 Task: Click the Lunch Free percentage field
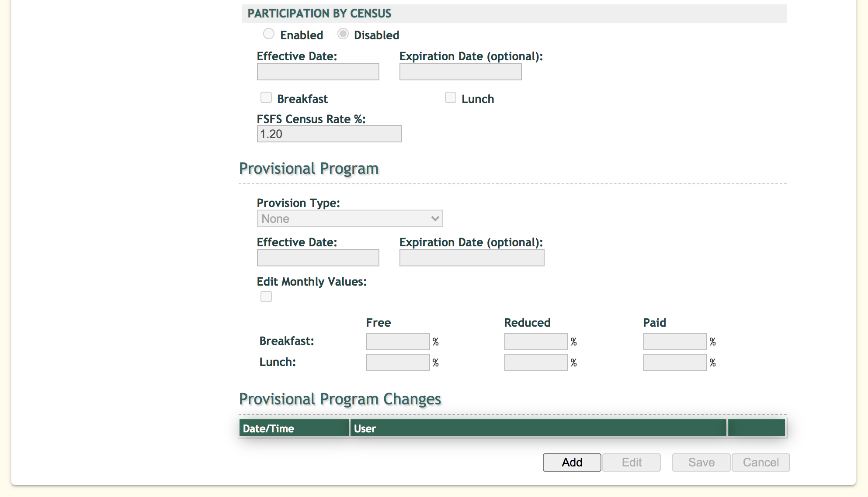tap(398, 362)
